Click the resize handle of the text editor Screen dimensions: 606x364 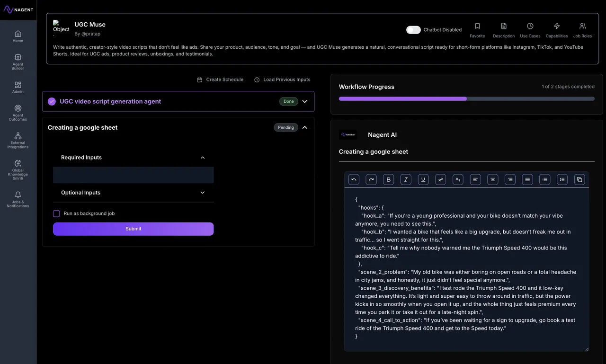point(587,348)
